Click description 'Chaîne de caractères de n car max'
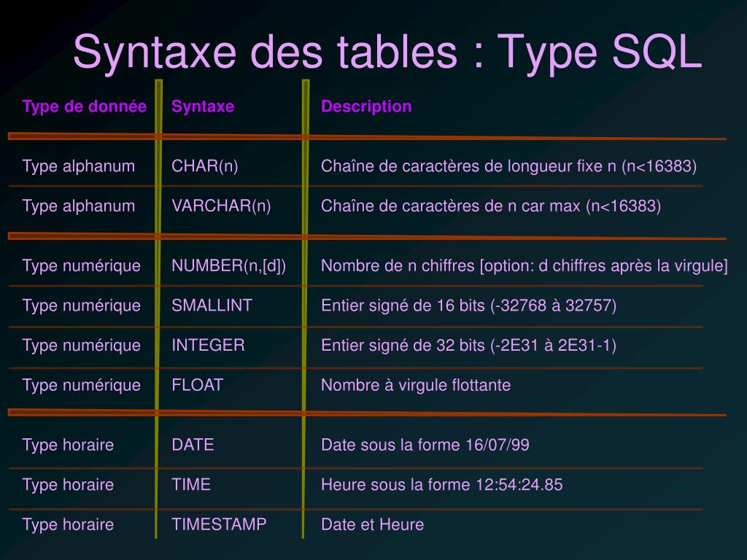Image resolution: width=747 pixels, height=560 pixels. [x=451, y=206]
